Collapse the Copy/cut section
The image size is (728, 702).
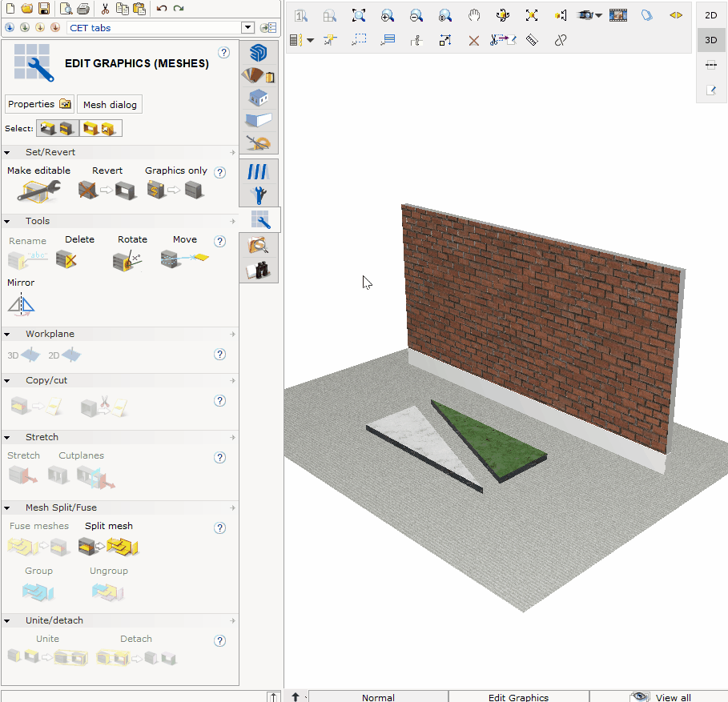[x=7, y=380]
